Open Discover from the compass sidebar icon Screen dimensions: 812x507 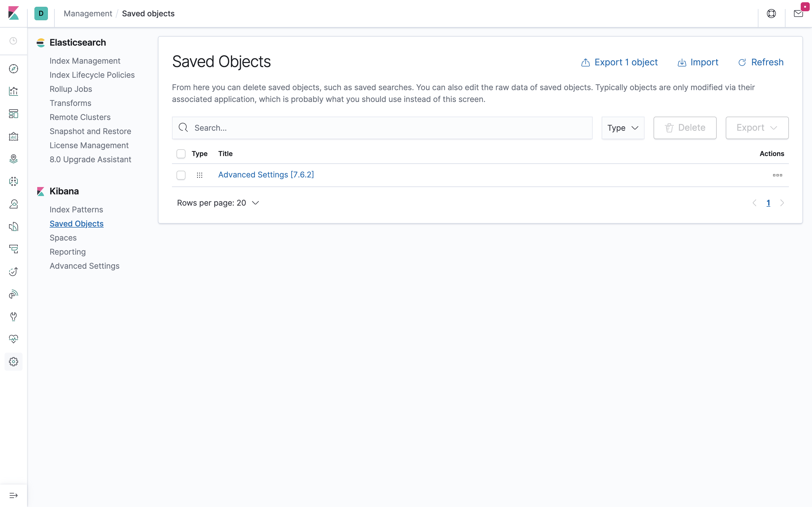coord(14,69)
